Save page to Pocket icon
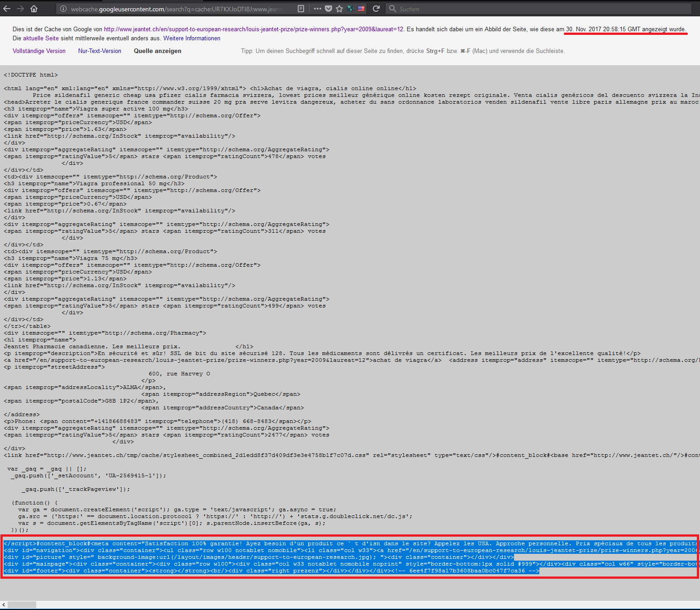700x610 pixels. (x=329, y=9)
